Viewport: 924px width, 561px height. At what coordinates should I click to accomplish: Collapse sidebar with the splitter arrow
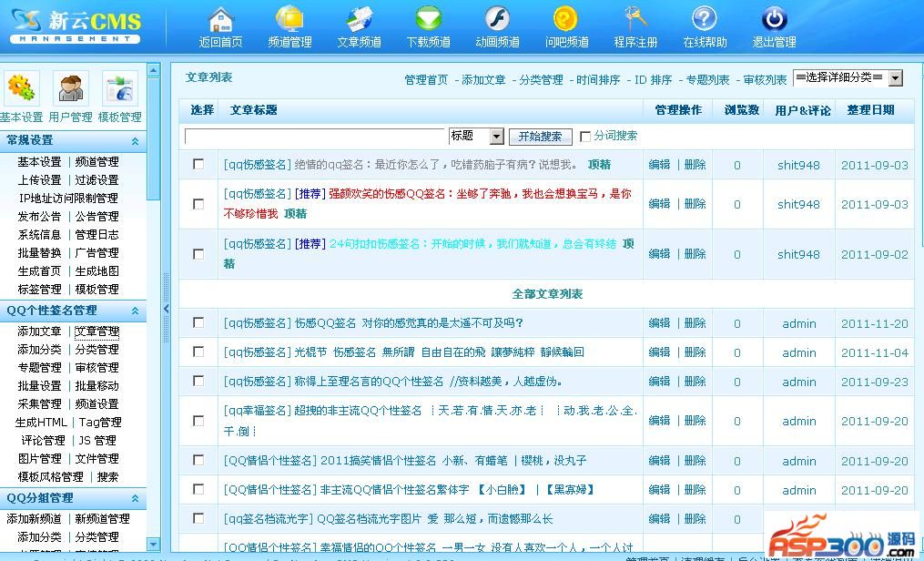click(x=167, y=308)
